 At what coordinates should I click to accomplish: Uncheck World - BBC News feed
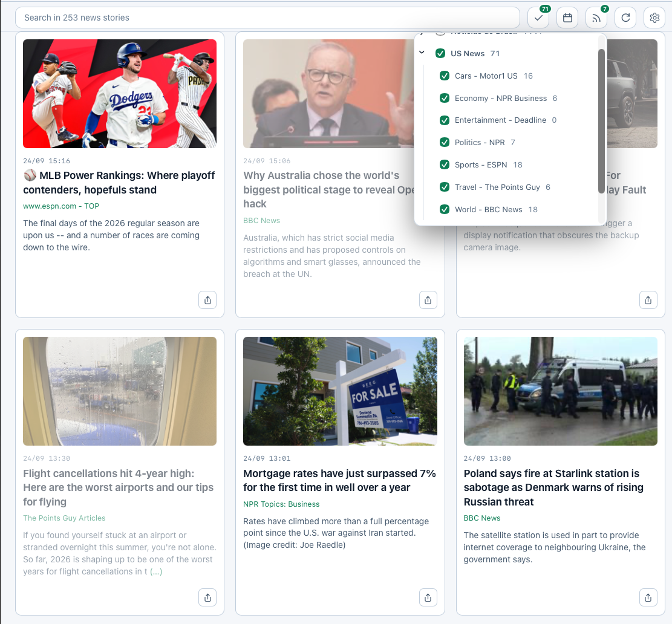(x=445, y=209)
